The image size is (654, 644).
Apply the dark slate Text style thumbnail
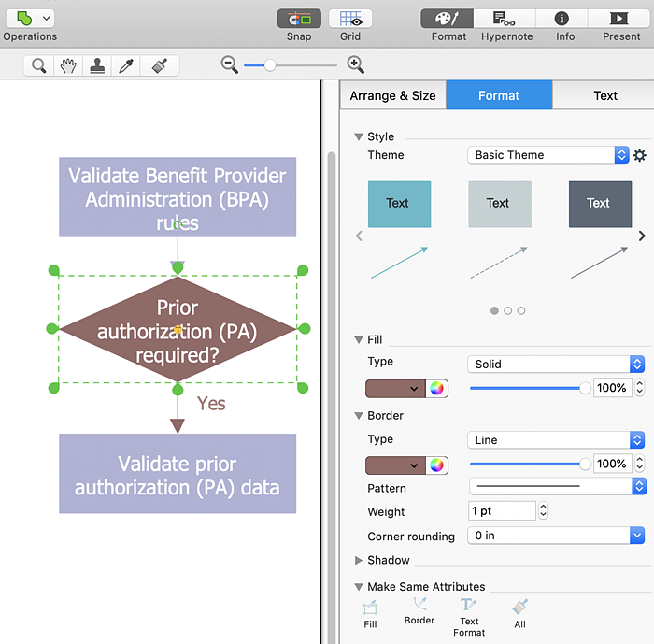point(600,204)
